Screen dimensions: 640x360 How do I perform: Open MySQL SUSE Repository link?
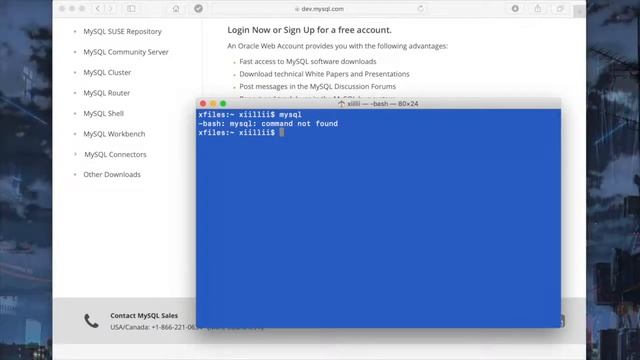(x=122, y=31)
